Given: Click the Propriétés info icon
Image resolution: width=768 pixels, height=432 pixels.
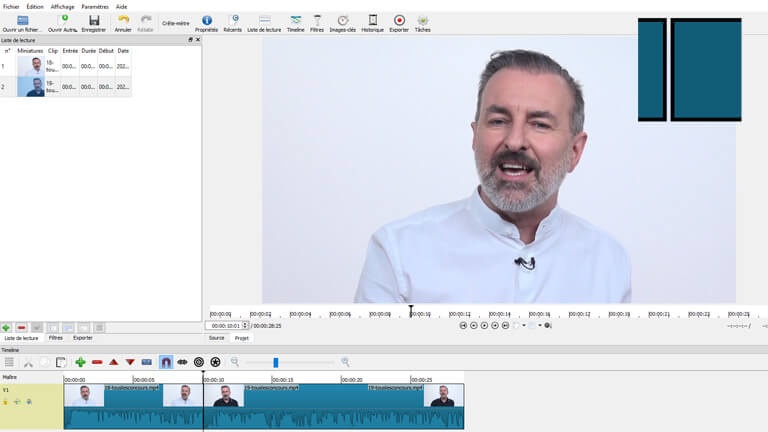Looking at the screenshot, I should [x=207, y=21].
